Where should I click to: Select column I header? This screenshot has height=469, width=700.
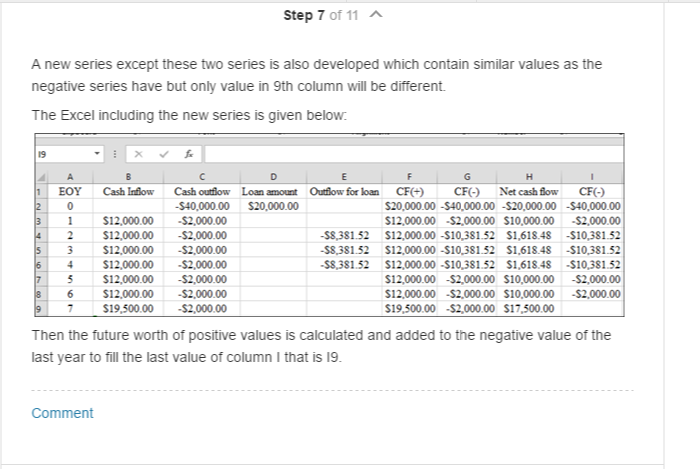[x=592, y=177]
